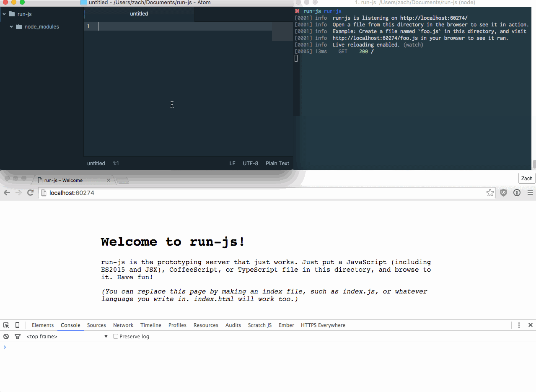Reload the page via the refresh icon
Image resolution: width=536 pixels, height=392 pixels.
coord(30,192)
